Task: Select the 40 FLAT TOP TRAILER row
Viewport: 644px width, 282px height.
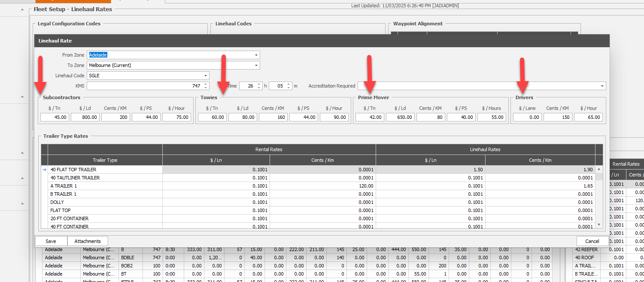Action: point(318,170)
